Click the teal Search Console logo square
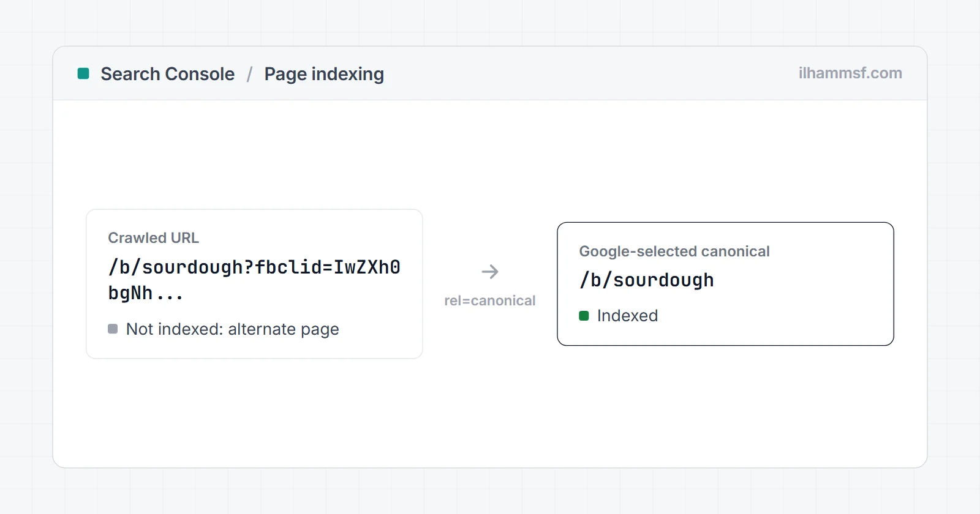Screen dimensions: 980x514 [x=83, y=74]
